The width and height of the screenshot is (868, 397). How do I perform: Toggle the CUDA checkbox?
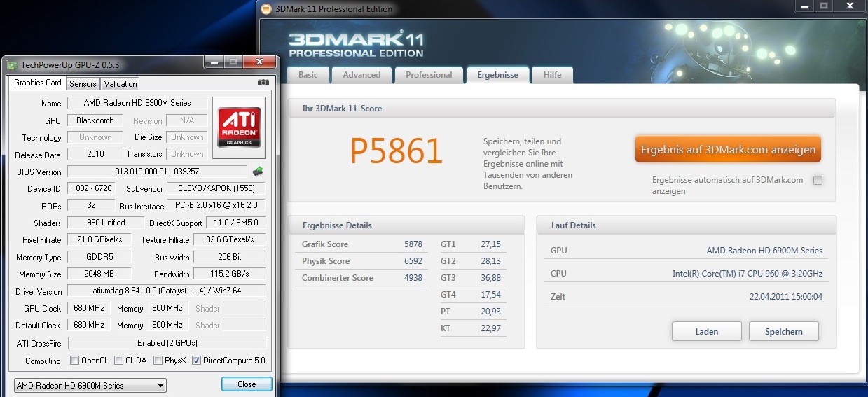[x=119, y=361]
